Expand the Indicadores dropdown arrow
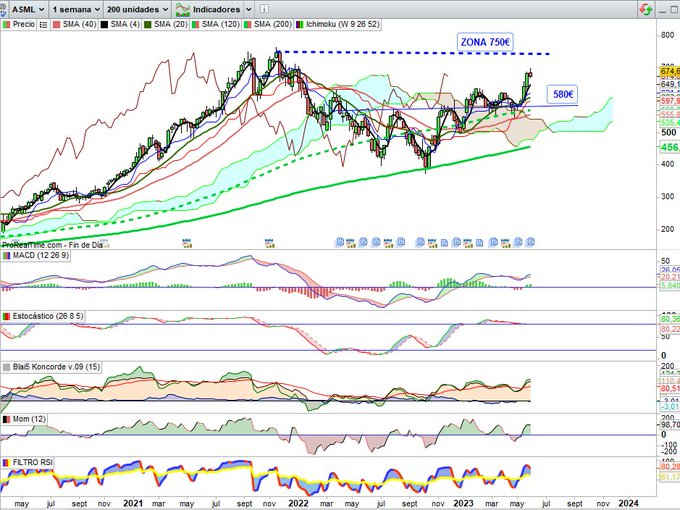The width and height of the screenshot is (680, 510). pos(248,10)
